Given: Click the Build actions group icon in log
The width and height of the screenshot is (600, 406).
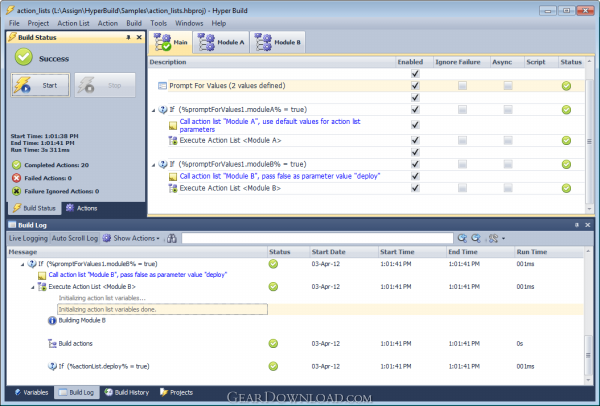Looking at the screenshot, I should pos(52,344).
